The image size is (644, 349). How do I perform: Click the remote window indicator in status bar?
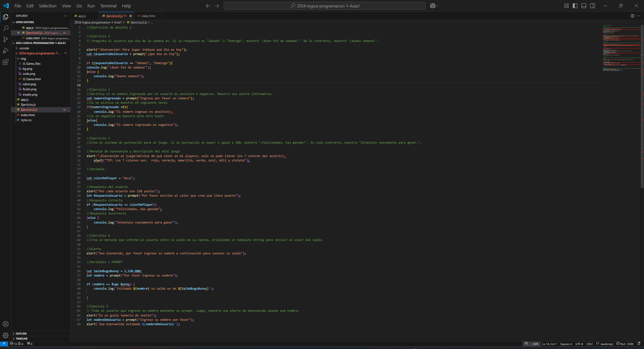click(x=4, y=344)
